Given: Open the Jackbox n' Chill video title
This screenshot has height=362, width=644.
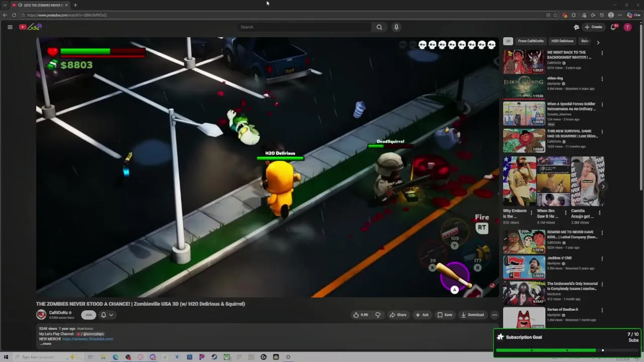Looking at the screenshot, I should point(559,258).
